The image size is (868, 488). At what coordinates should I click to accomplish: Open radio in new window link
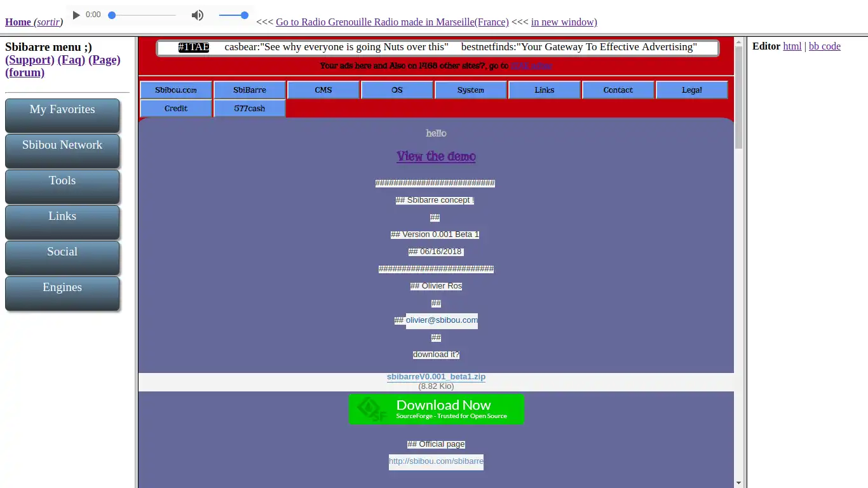click(564, 22)
